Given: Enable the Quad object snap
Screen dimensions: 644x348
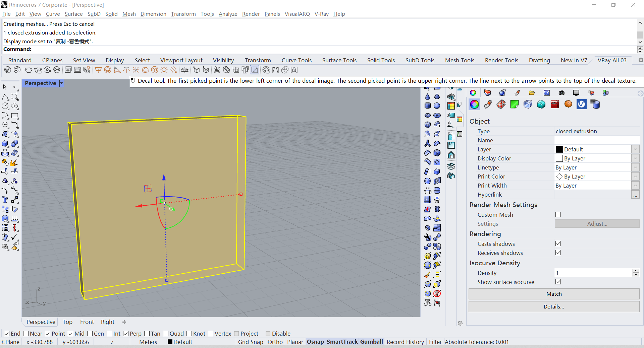Looking at the screenshot, I should coord(166,334).
